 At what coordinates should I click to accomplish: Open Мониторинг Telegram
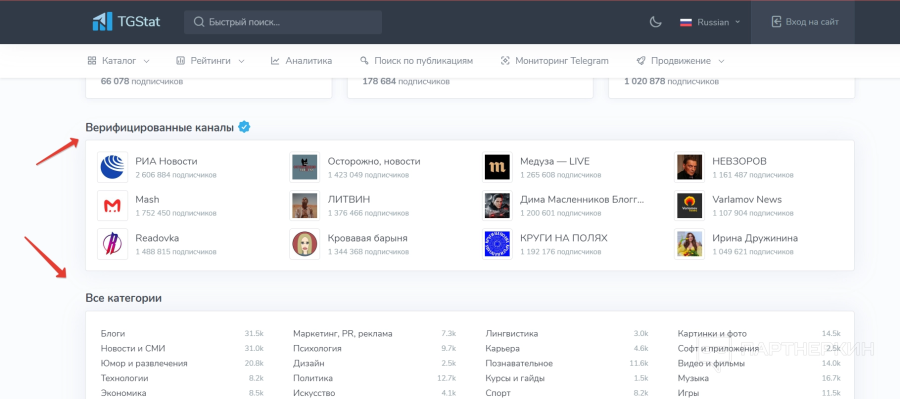[554, 60]
